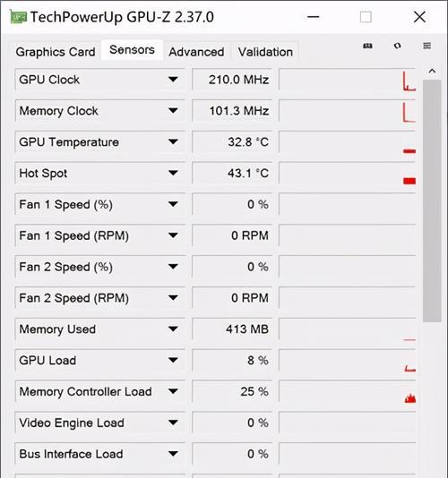Open the hamburger menu icon
The height and width of the screenshot is (478, 448).
point(426,46)
